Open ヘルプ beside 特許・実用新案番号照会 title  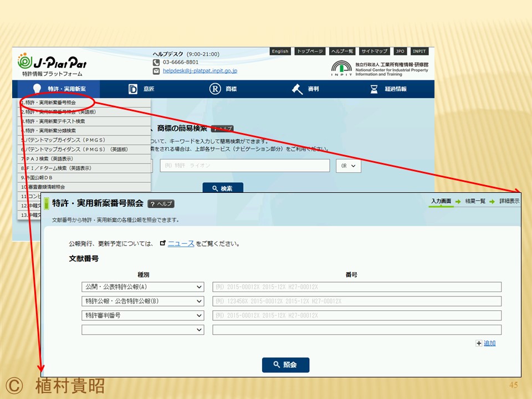161,204
